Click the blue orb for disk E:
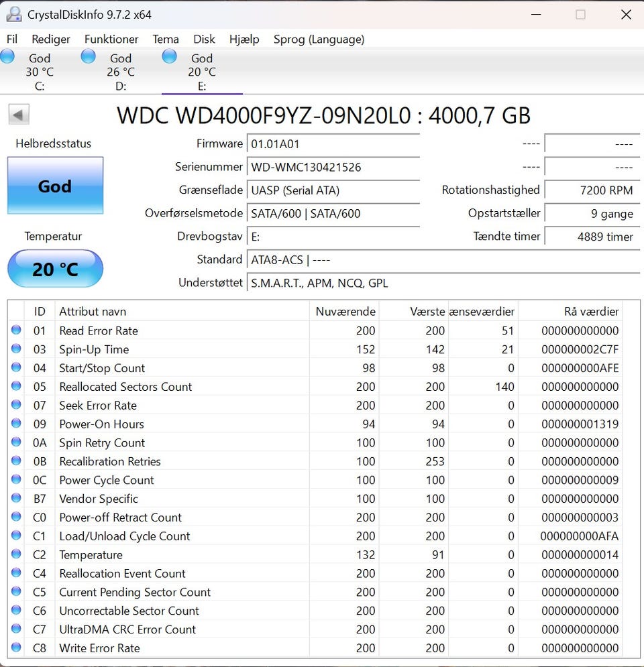The image size is (644, 667). (169, 56)
